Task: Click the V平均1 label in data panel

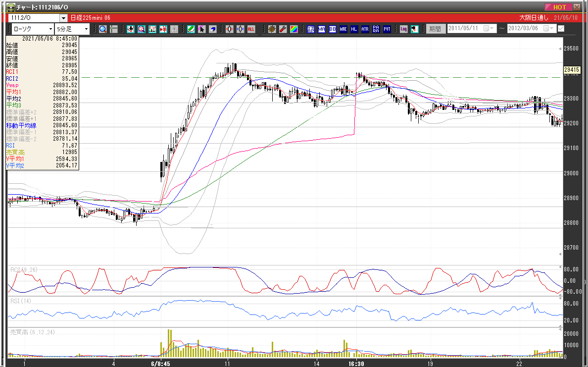Action: (x=15, y=159)
